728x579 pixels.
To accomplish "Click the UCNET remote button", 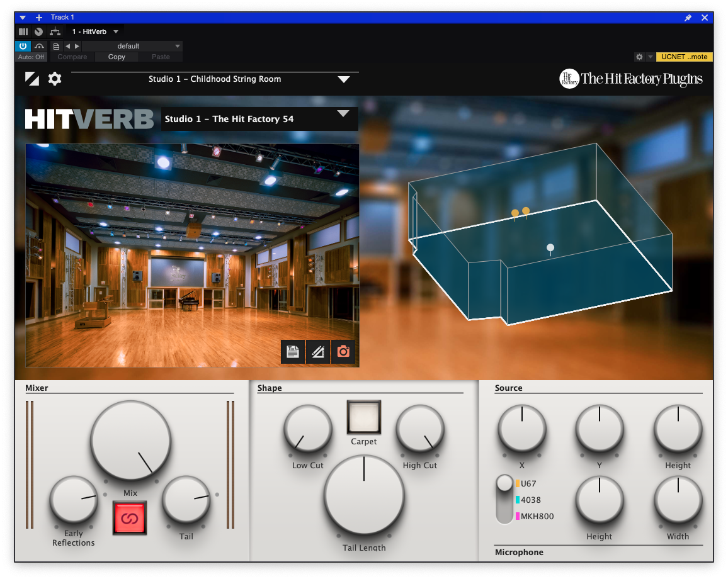I will pos(685,57).
